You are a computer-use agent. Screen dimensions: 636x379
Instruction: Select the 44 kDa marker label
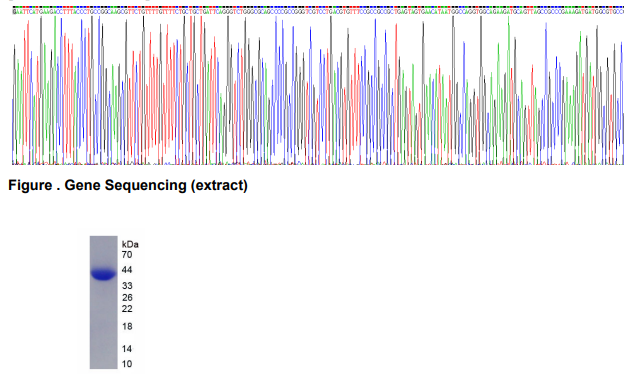pos(127,270)
